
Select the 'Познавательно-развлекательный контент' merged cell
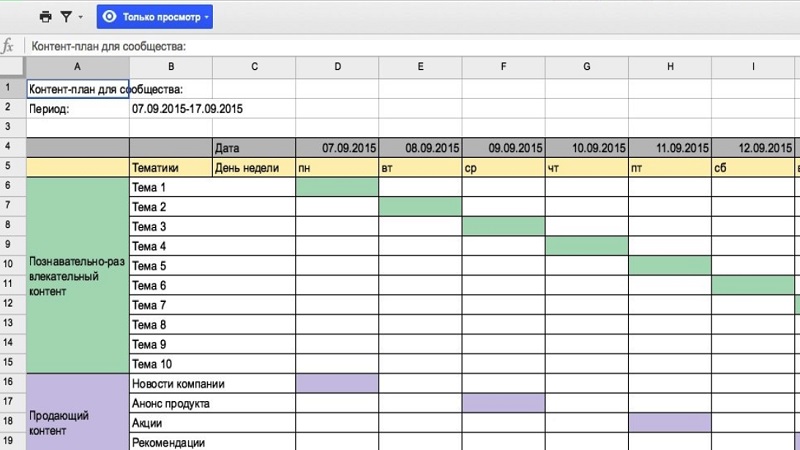pyautogui.click(x=77, y=275)
